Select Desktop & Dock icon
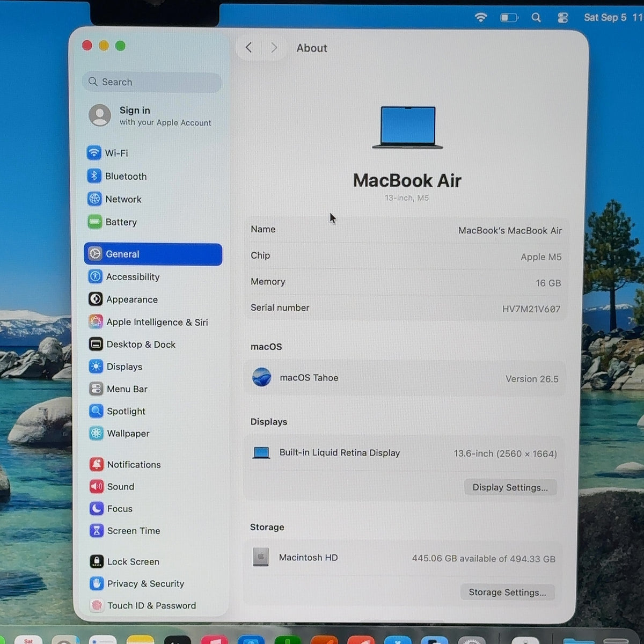The image size is (644, 644). [x=96, y=344]
